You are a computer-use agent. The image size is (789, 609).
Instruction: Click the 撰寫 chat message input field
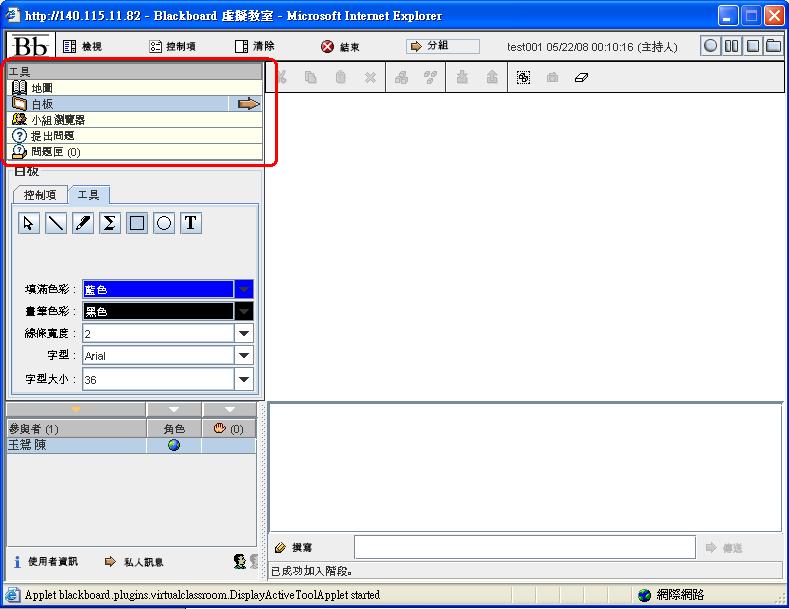coord(524,547)
